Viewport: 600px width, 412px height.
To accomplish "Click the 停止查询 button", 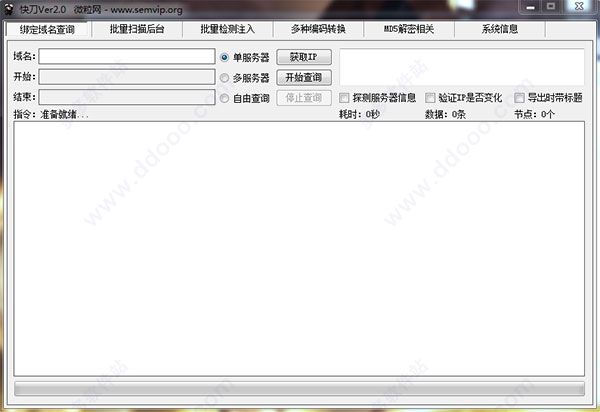I will point(304,98).
